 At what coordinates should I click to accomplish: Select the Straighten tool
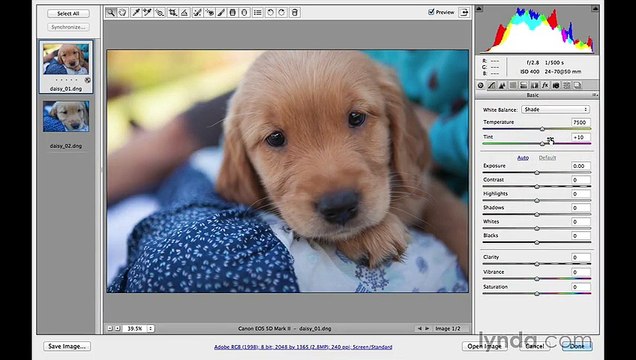(x=185, y=13)
